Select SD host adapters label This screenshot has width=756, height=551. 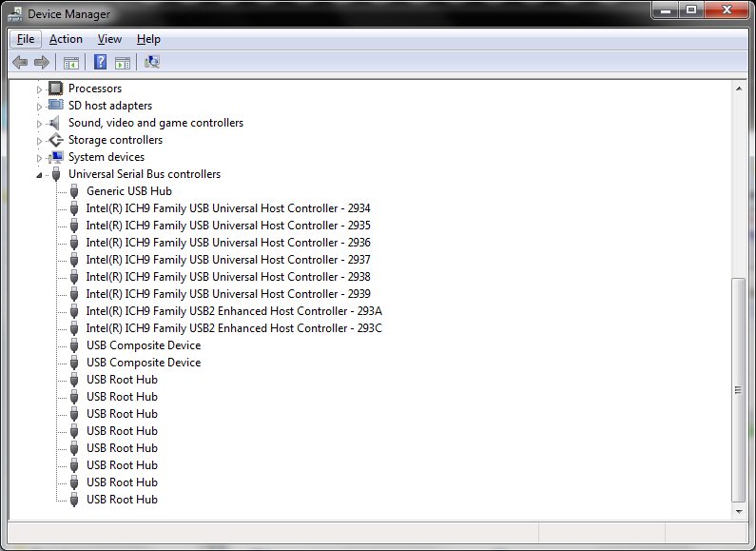[110, 106]
